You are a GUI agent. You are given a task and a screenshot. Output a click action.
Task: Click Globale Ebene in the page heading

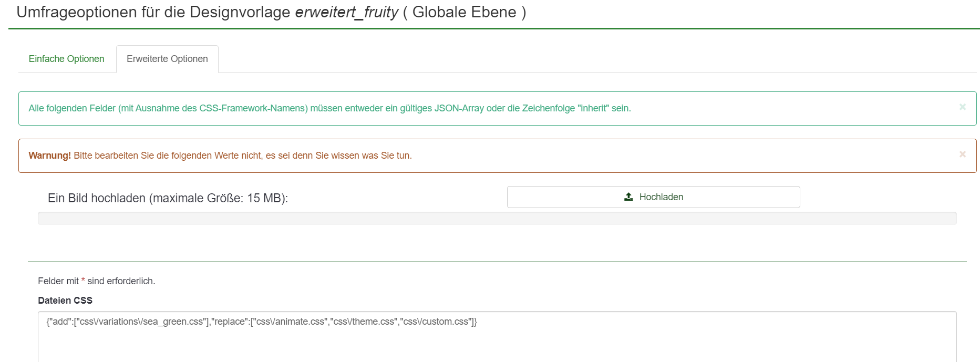coord(464,13)
